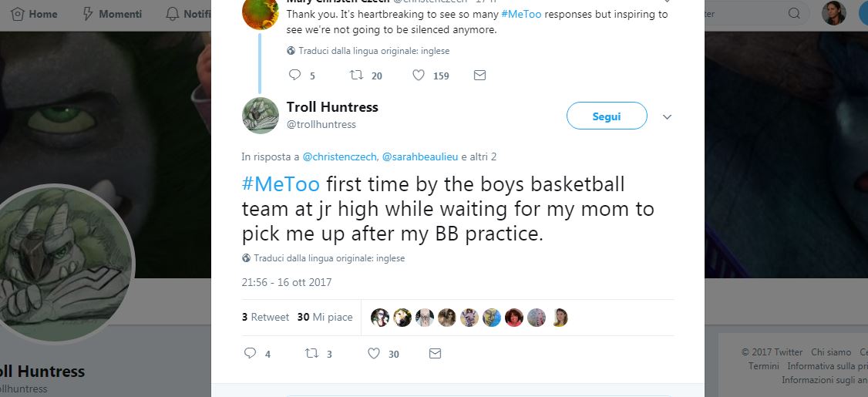
Task: Send the upper tweet via direct message
Action: [479, 76]
